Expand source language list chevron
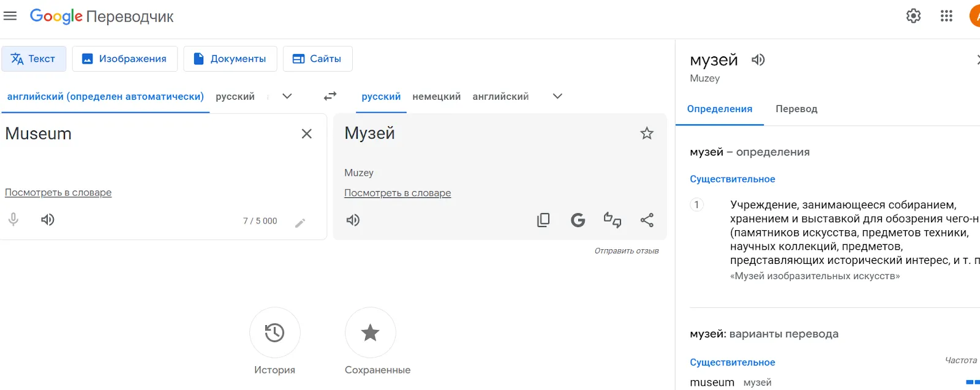The height and width of the screenshot is (390, 980). click(287, 96)
